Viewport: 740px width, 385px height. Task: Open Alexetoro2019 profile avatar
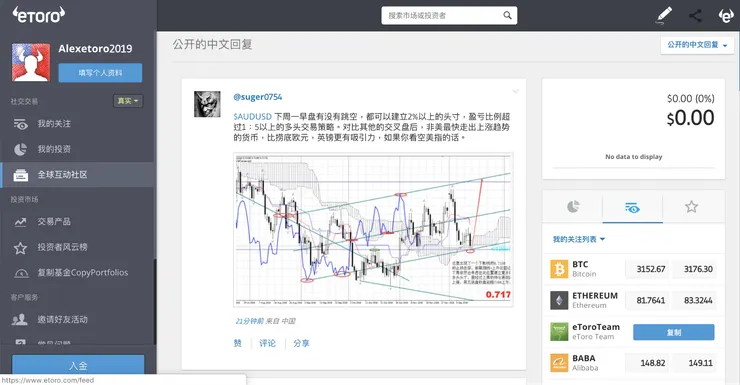(31, 62)
